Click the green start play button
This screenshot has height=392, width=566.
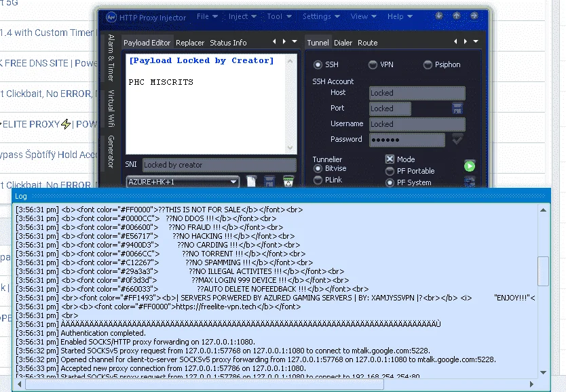(469, 166)
